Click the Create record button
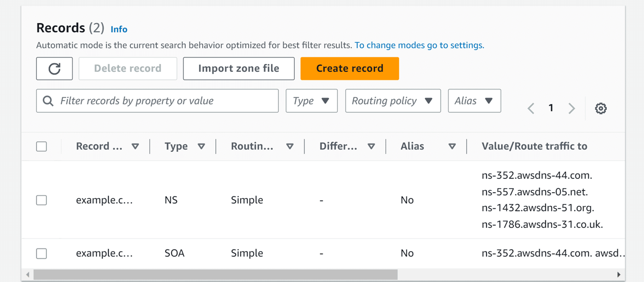Viewport: 644px width, 282px height. pyautogui.click(x=349, y=69)
